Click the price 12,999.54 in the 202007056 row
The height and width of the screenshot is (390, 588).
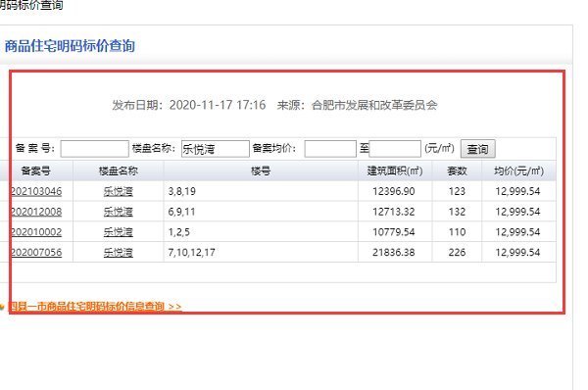pos(517,252)
